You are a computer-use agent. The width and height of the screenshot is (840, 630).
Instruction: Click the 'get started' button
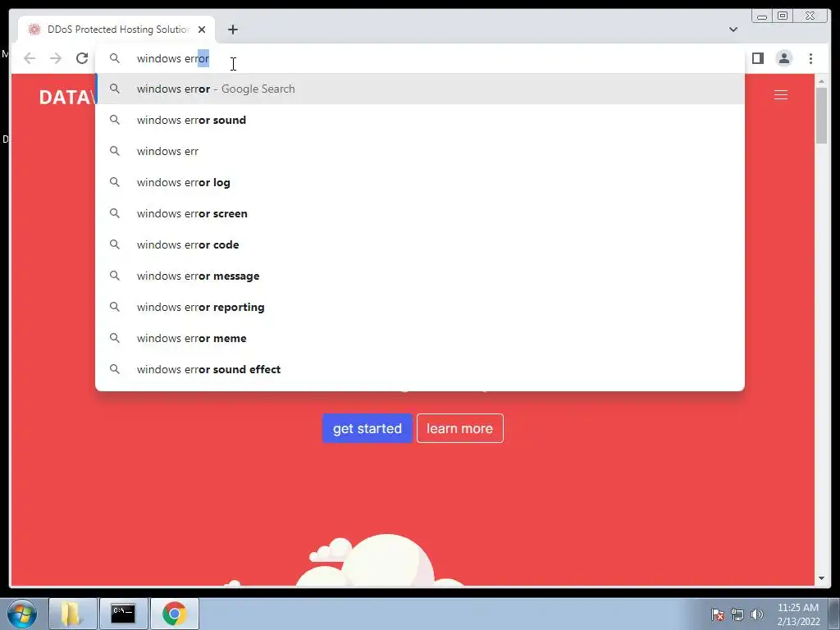point(367,428)
